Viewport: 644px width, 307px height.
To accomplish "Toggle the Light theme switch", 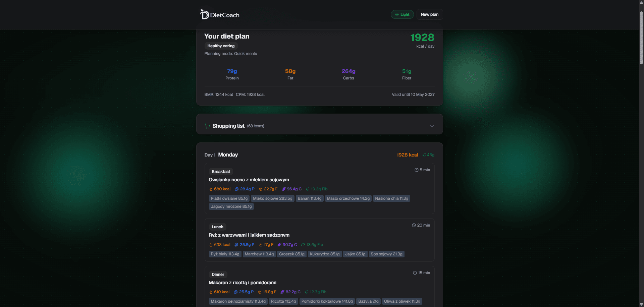I will coord(402,14).
